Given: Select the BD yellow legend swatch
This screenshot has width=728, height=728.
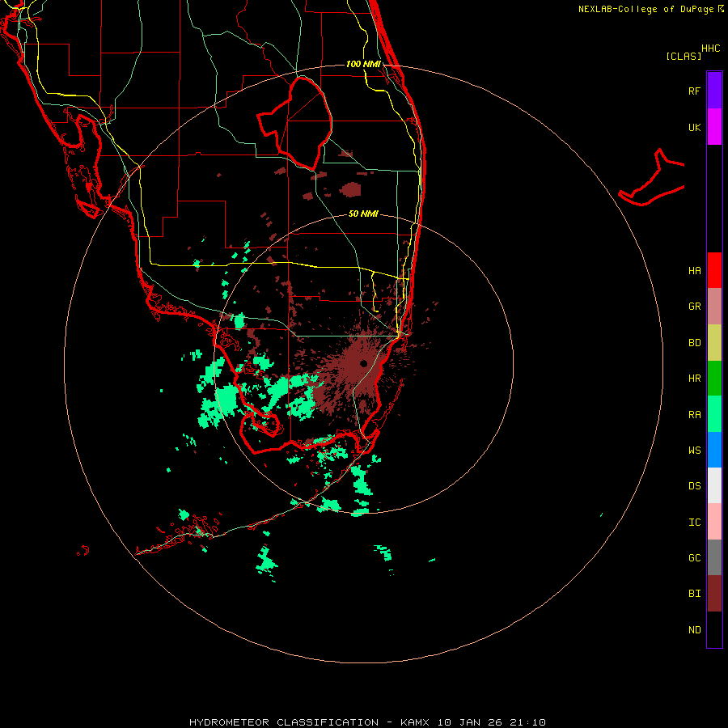Looking at the screenshot, I should (714, 343).
